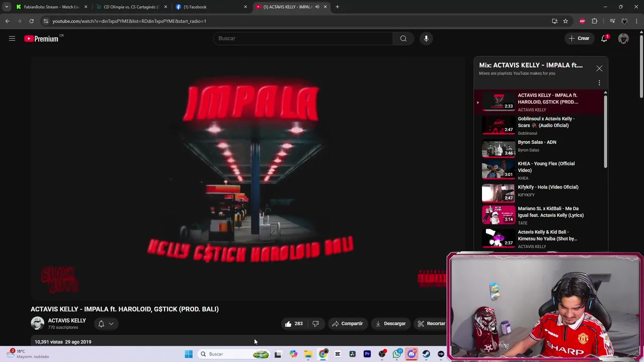Focus the YouTube Buscar search box
Screen dimensions: 644x362
pos(303,38)
